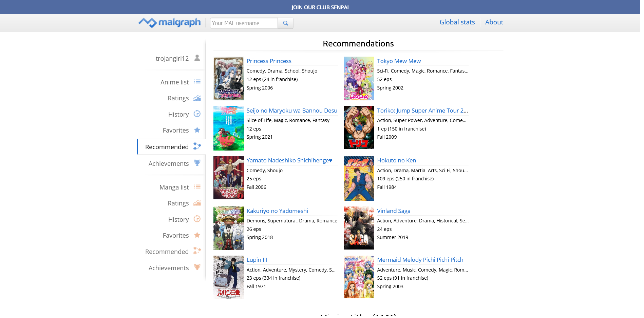Click the Vinland Saga title link

coord(394,211)
